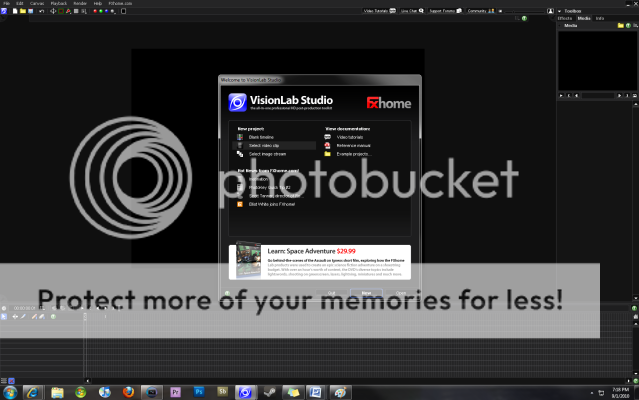Open Adobe Premiere from the taskbar
The height and width of the screenshot is (400, 639).
click(x=175, y=393)
